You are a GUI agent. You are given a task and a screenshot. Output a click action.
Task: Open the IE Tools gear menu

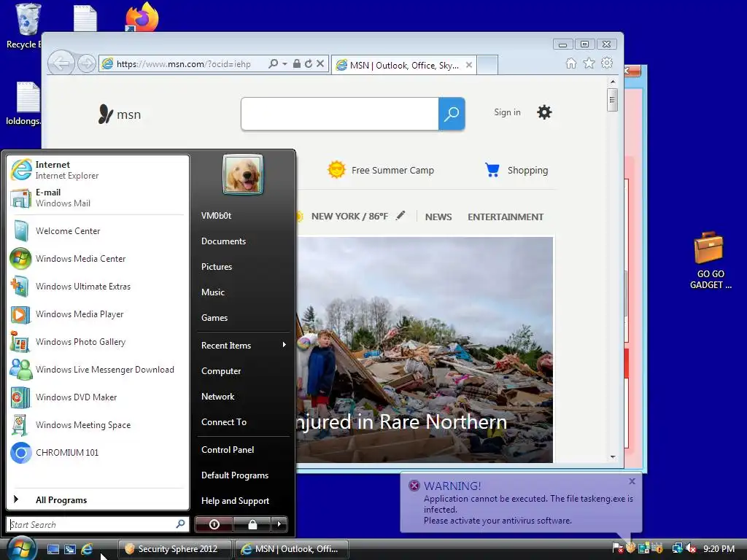607,63
